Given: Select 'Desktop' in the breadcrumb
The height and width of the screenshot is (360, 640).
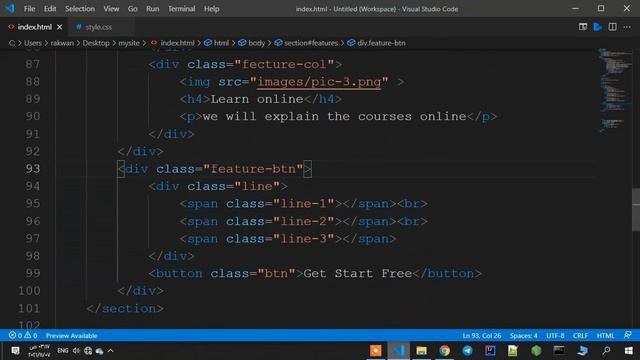Looking at the screenshot, I should 96,43.
